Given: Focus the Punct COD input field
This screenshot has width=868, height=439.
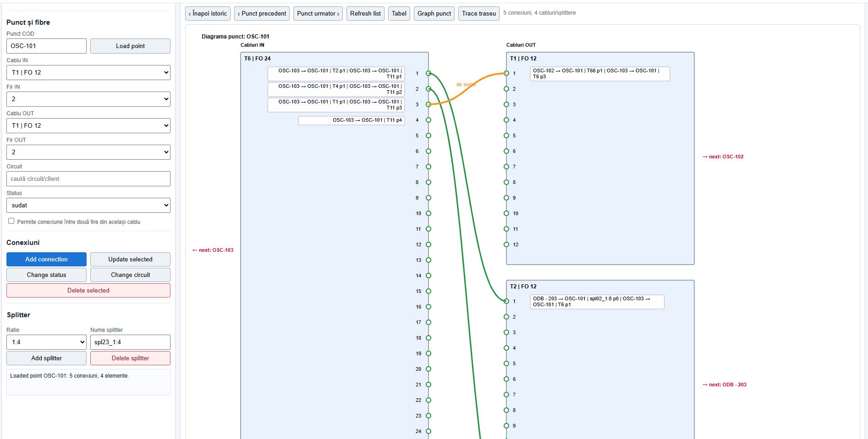Looking at the screenshot, I should 46,46.
